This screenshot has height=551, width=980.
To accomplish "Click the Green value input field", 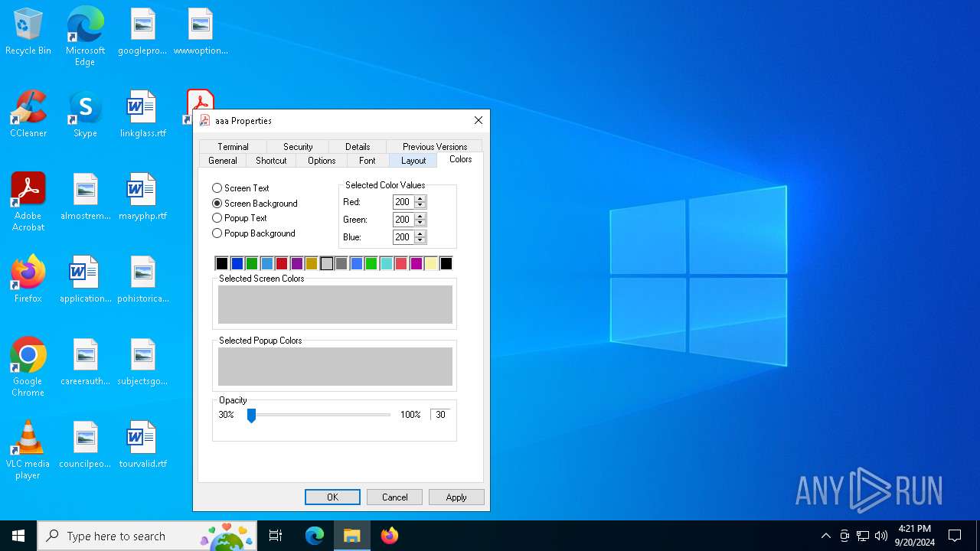I will tap(403, 220).
